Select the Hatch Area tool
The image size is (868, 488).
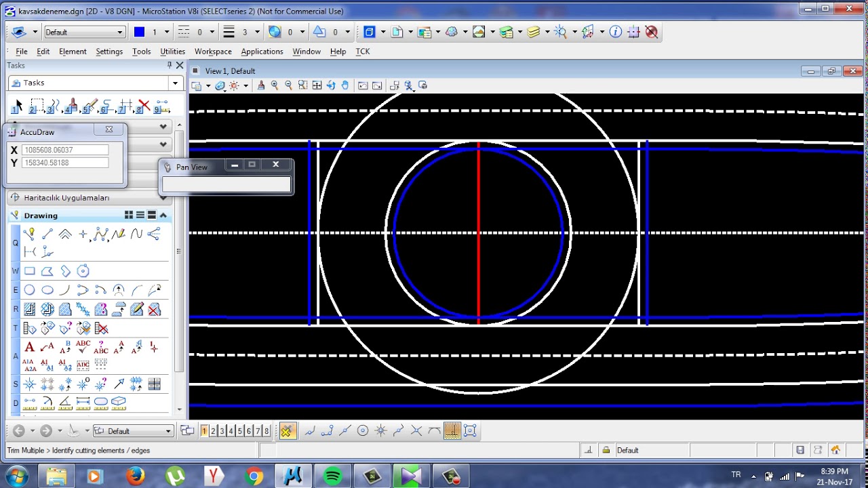(x=29, y=310)
